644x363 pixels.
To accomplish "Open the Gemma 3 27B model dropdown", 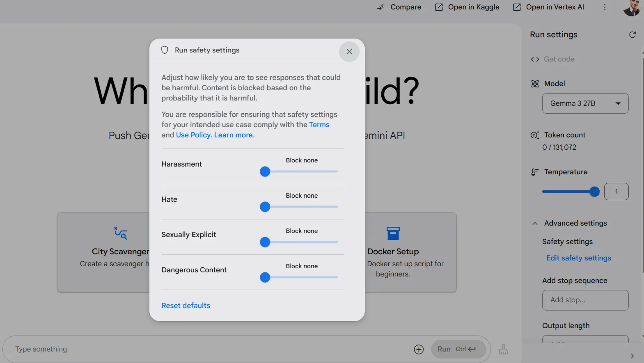I will [x=585, y=103].
